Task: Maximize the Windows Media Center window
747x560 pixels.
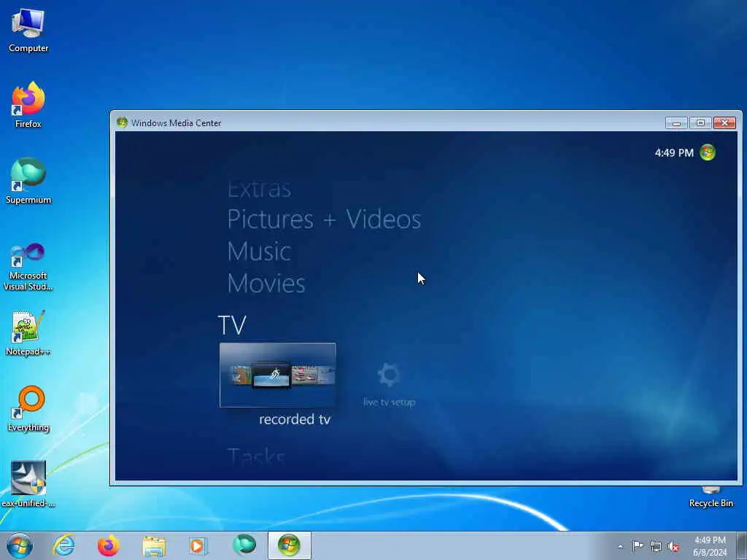Action: (x=700, y=122)
